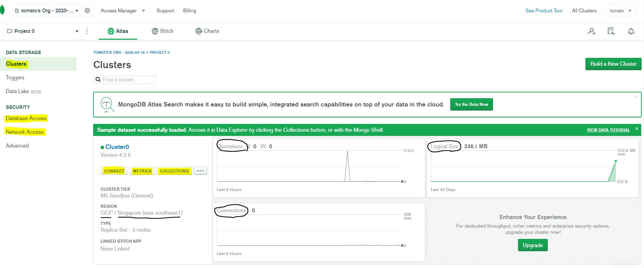
Task: Click Try the Beta Now button
Action: click(x=471, y=104)
